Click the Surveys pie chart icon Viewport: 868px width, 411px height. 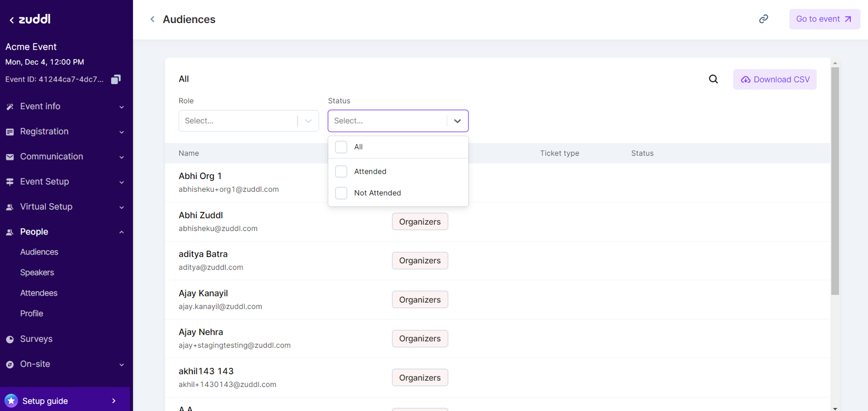(x=10, y=339)
